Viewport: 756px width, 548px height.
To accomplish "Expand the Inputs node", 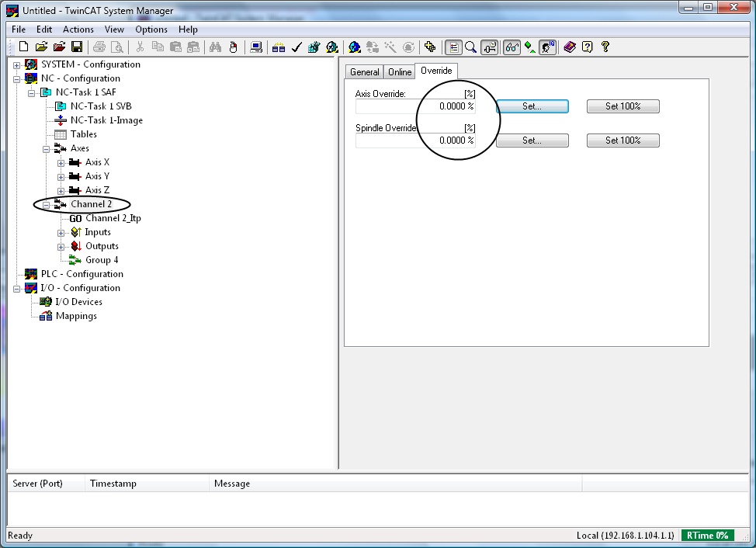I will [61, 233].
